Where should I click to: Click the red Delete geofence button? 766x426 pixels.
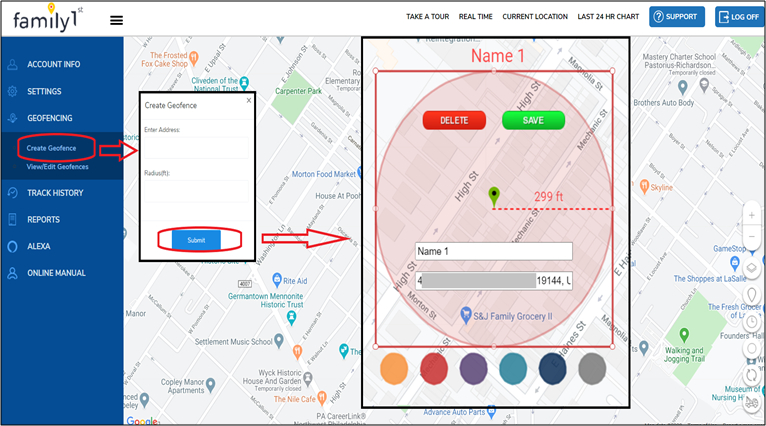454,120
